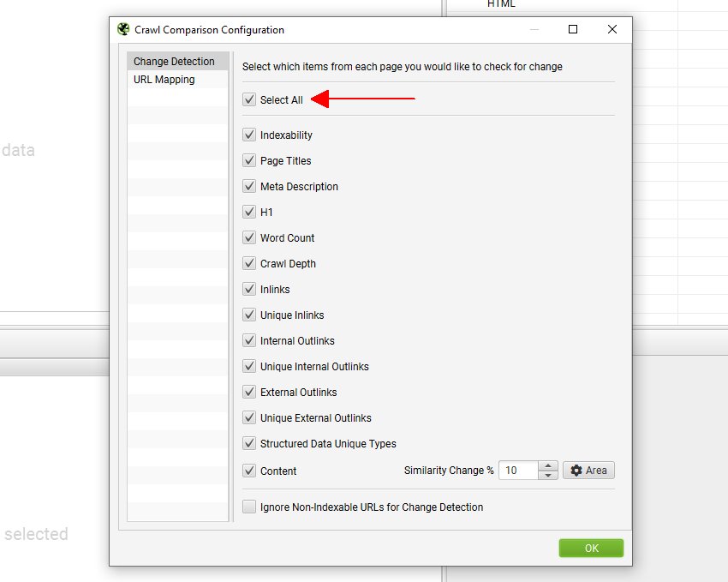Toggle the Unique Inlinks checkbox
Image resolution: width=728 pixels, height=582 pixels.
[249, 315]
